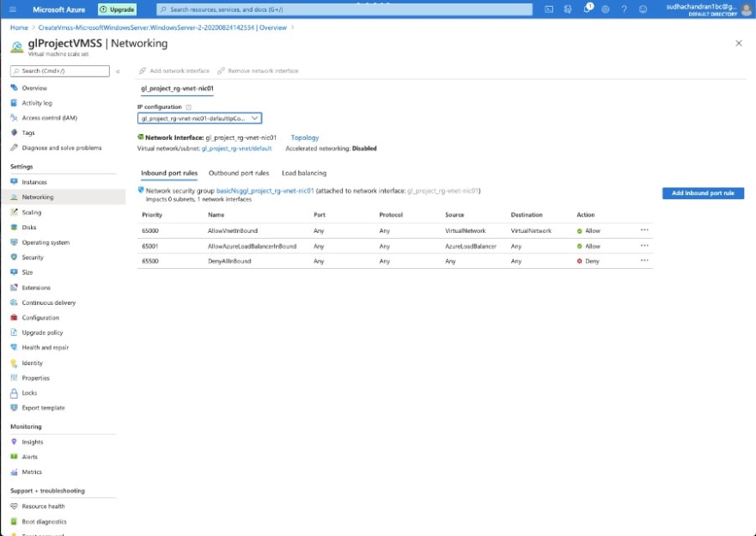The image size is (756, 536).
Task: Click the Size sidebar icon
Action: pos(14,272)
